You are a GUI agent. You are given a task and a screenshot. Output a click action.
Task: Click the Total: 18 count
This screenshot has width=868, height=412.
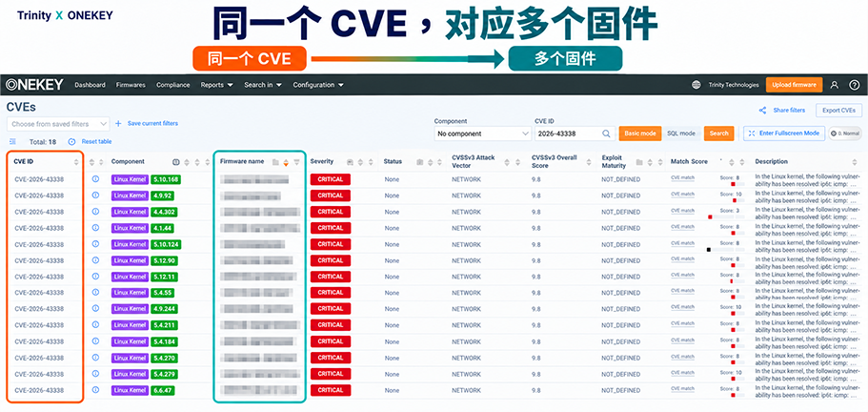tap(43, 142)
